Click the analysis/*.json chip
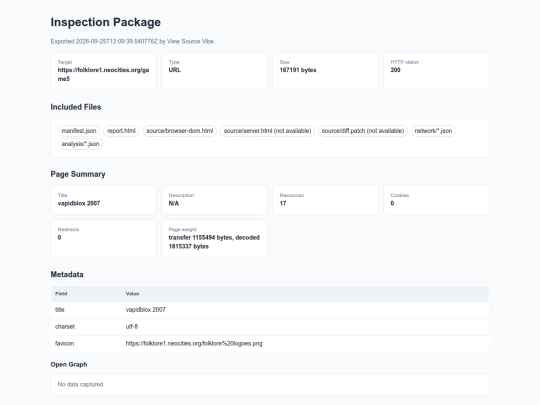The height and width of the screenshot is (405, 540). point(80,144)
